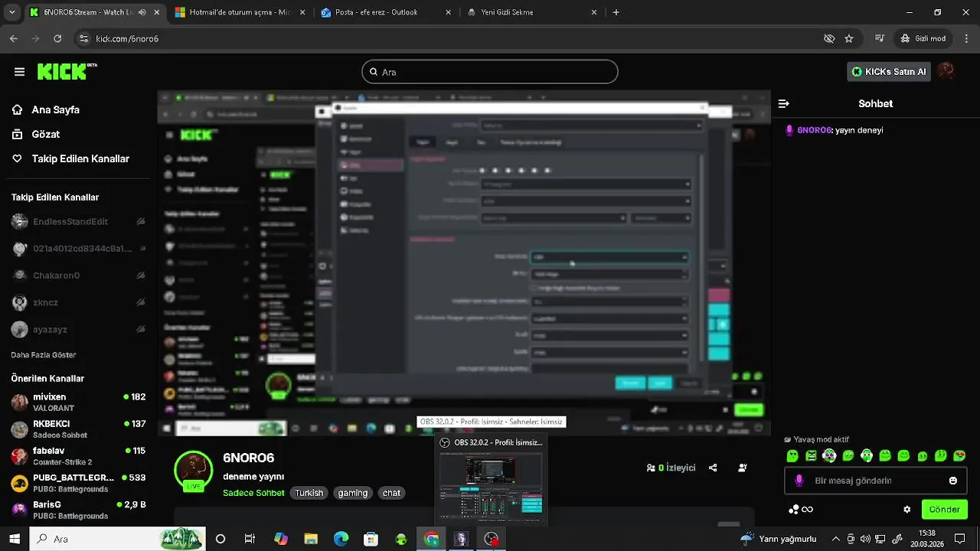Open the followed channel EndlessStandEdit
The image size is (980, 551).
(x=79, y=222)
